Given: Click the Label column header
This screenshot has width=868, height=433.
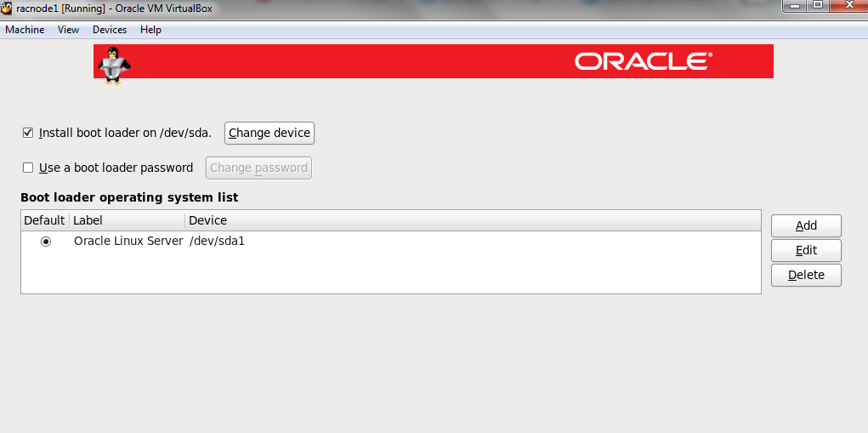Looking at the screenshot, I should 128,220.
